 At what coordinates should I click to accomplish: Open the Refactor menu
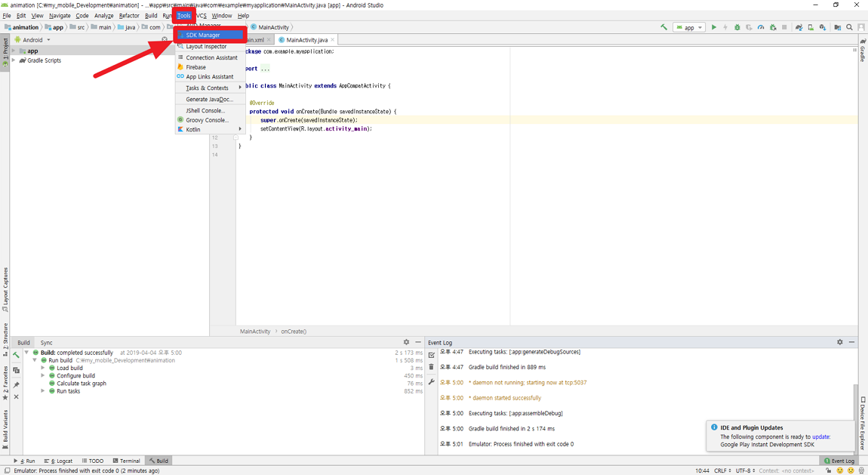129,16
